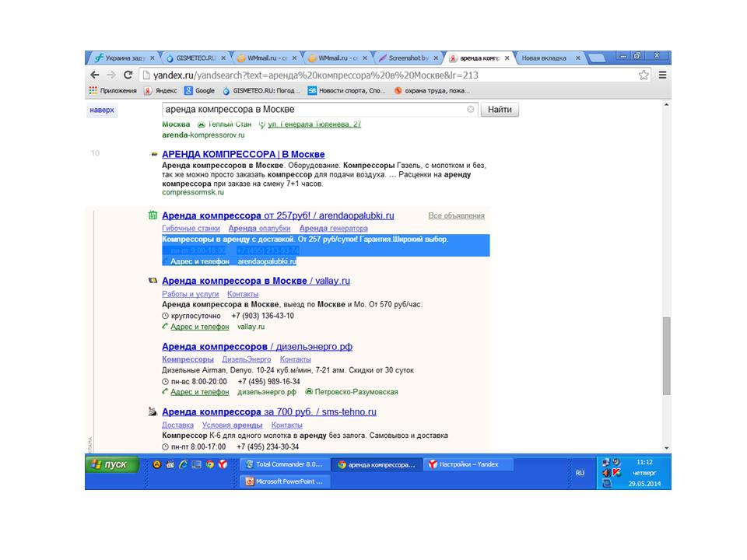Open the Яндекс bookmark

[160, 90]
